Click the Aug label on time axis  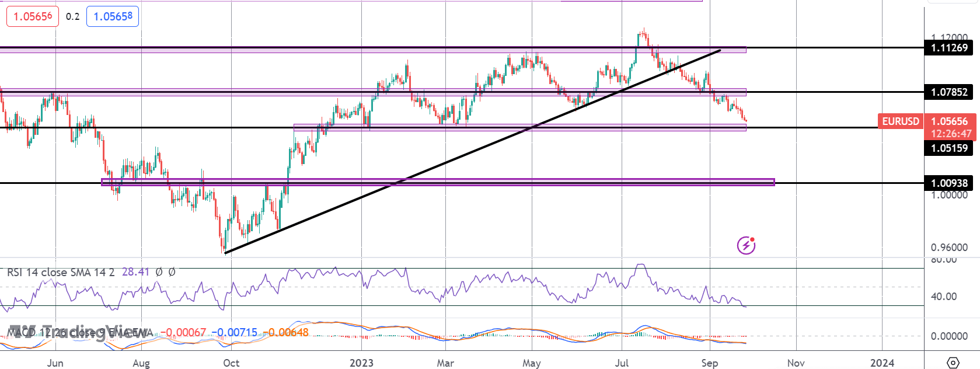click(141, 363)
